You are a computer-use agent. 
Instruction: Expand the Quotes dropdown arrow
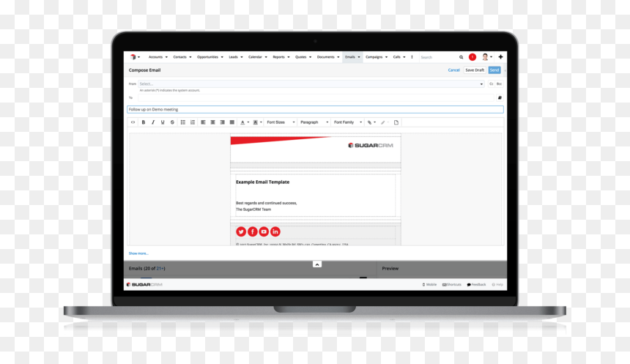tap(310, 57)
